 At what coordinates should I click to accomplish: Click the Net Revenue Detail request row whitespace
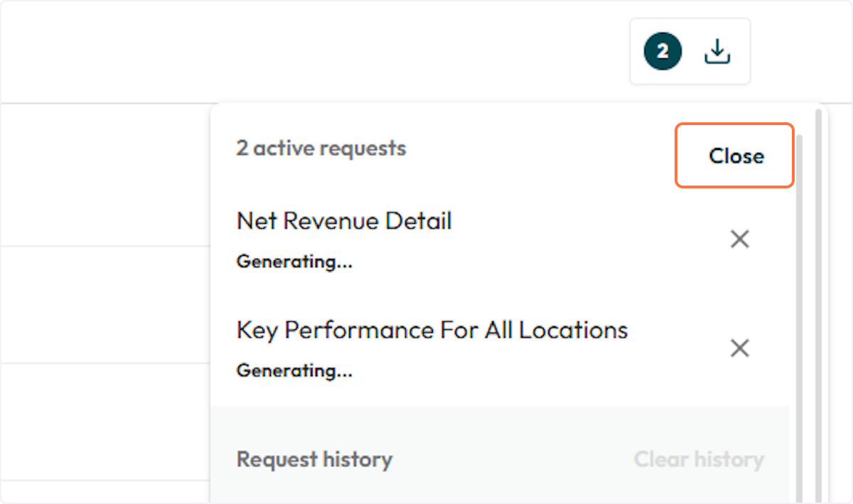(x=569, y=242)
